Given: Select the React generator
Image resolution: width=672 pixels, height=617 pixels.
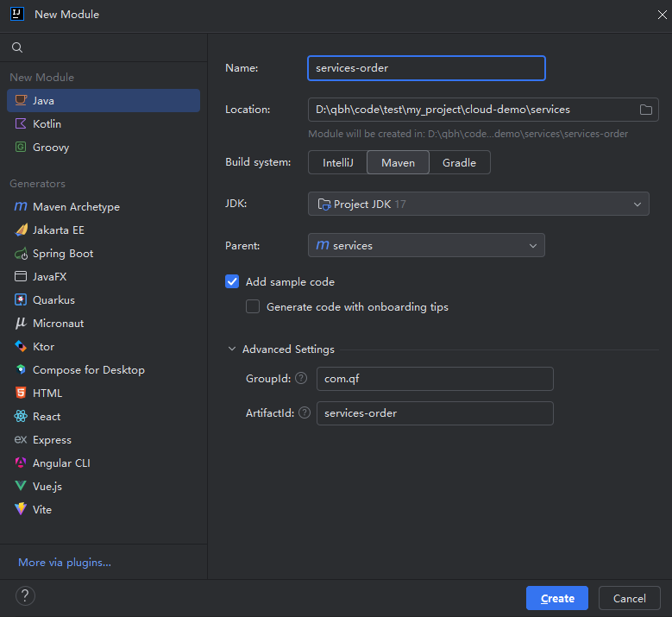Looking at the screenshot, I should click(x=104, y=416).
